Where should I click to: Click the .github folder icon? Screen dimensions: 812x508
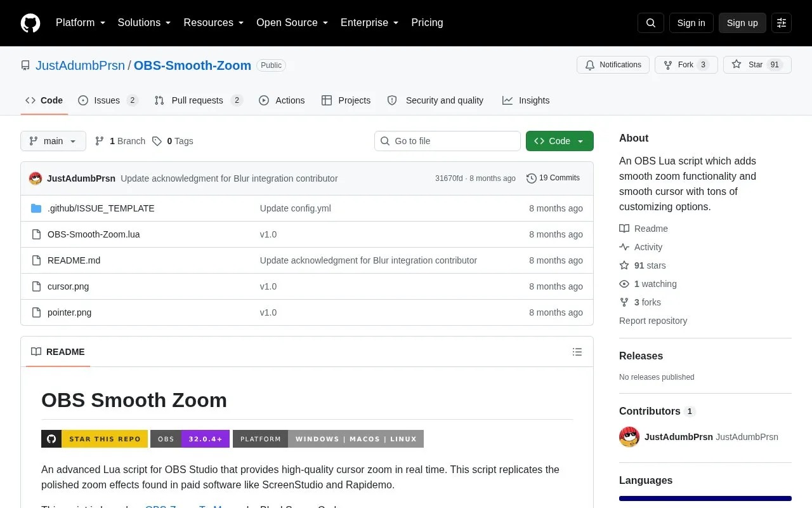36,208
